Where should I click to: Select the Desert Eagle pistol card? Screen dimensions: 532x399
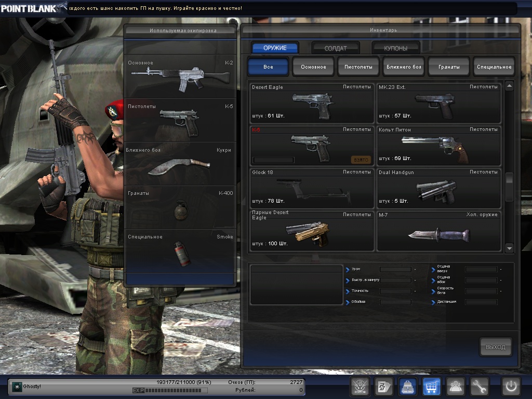(312, 103)
